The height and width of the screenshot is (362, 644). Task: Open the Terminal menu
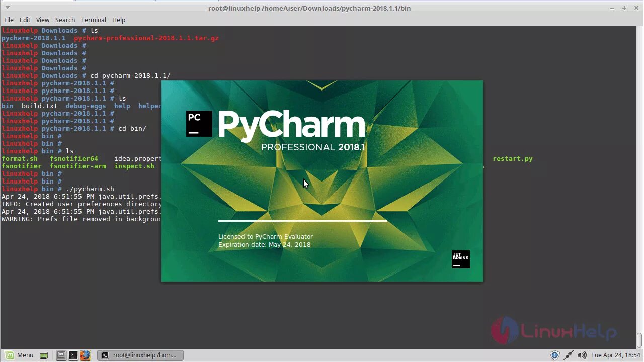click(94, 20)
